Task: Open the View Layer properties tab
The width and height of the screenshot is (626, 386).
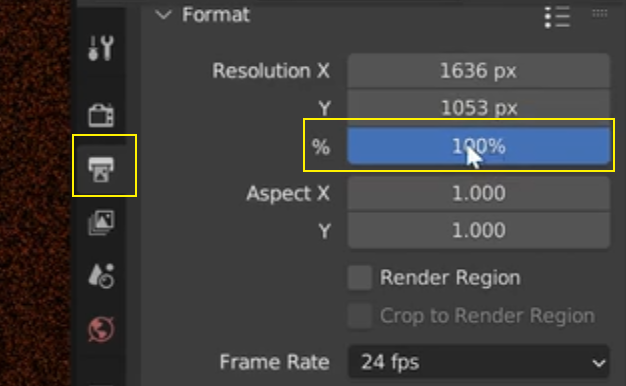Action: click(101, 223)
